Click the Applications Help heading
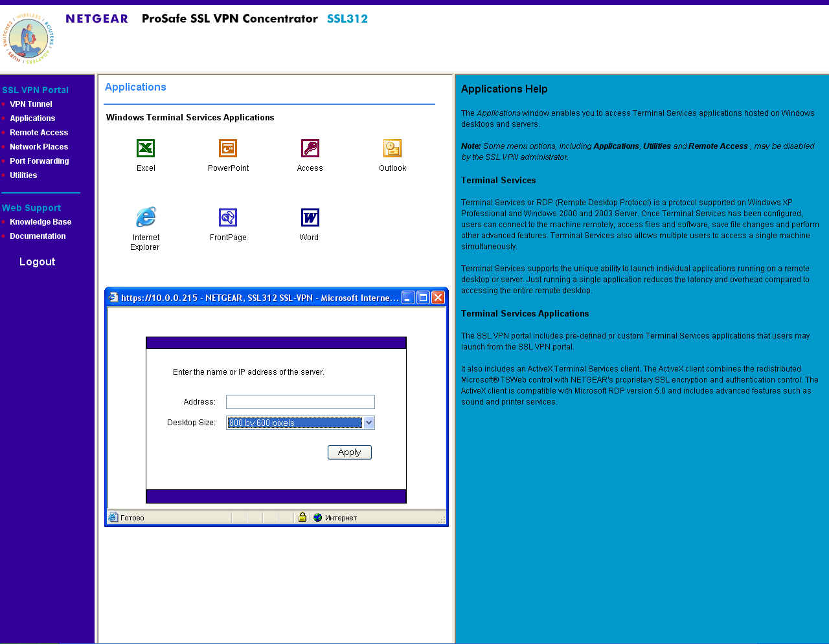Viewport: 829px width, 644px height. point(505,89)
